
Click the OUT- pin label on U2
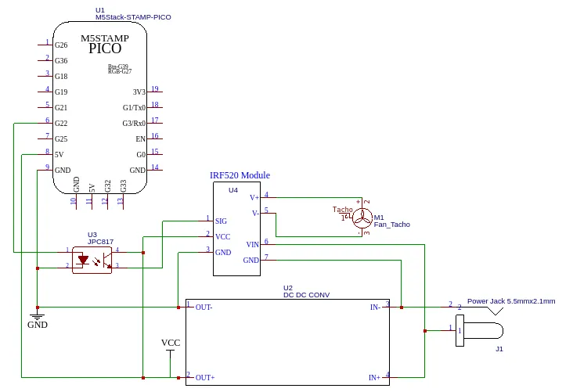204,307
